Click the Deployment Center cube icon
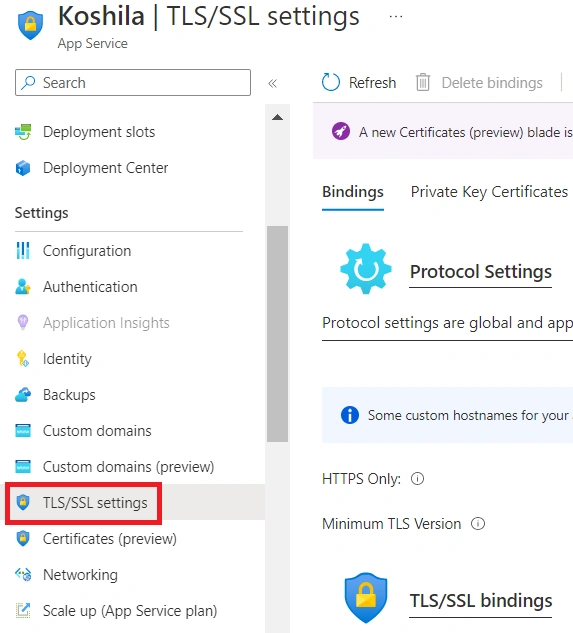The height and width of the screenshot is (633, 573). point(23,168)
